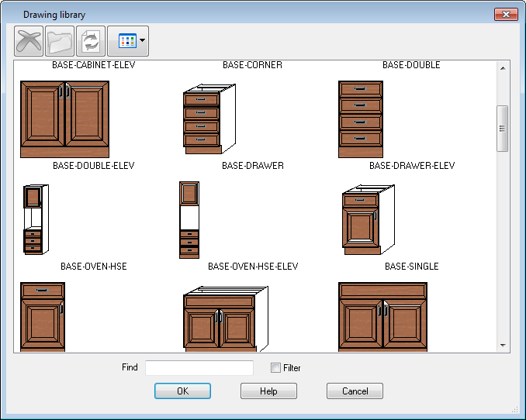
Task: Click the BASE-SINGLE text label
Action: point(411,267)
